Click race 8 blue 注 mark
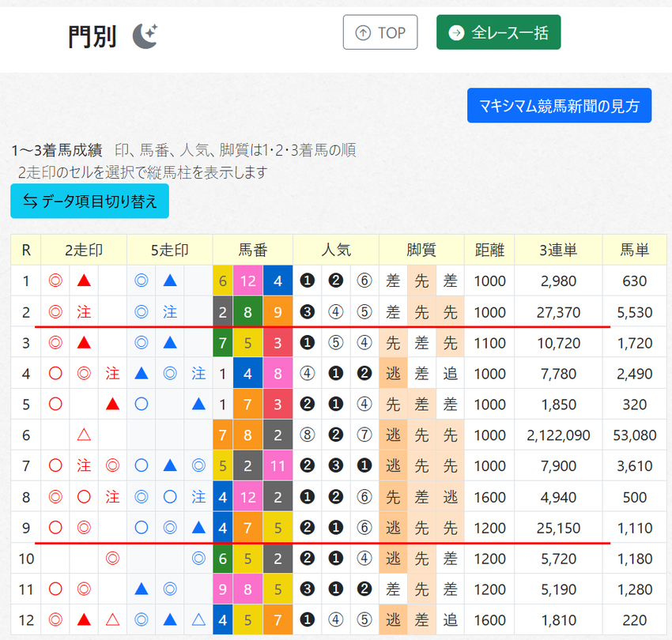672x640 pixels. tap(199, 497)
